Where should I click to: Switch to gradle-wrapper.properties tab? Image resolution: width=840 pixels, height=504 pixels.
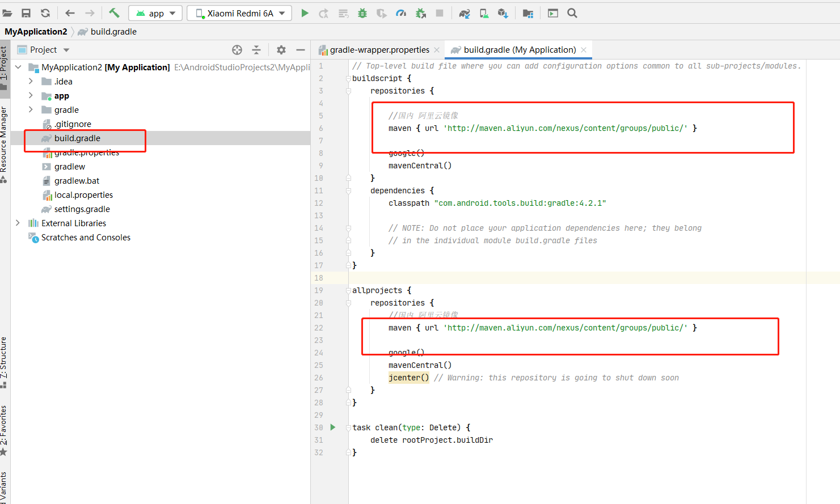coord(379,50)
